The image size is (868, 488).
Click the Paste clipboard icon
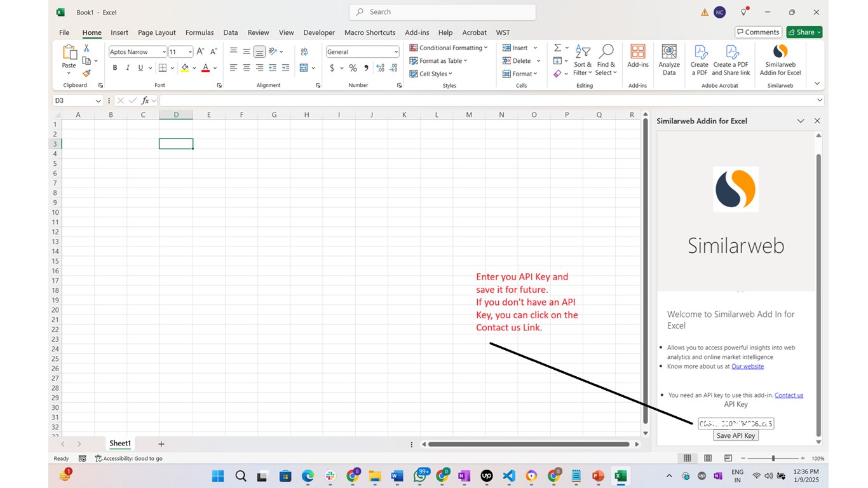click(69, 53)
